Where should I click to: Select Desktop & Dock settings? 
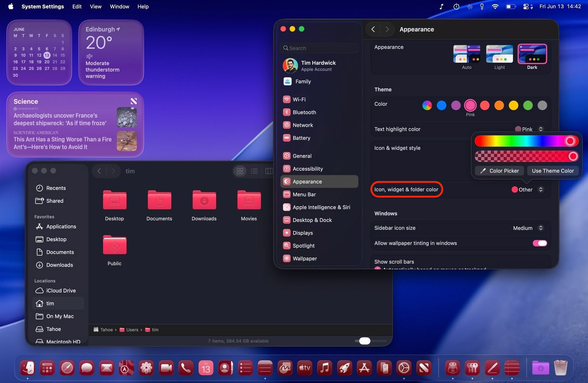tap(312, 220)
